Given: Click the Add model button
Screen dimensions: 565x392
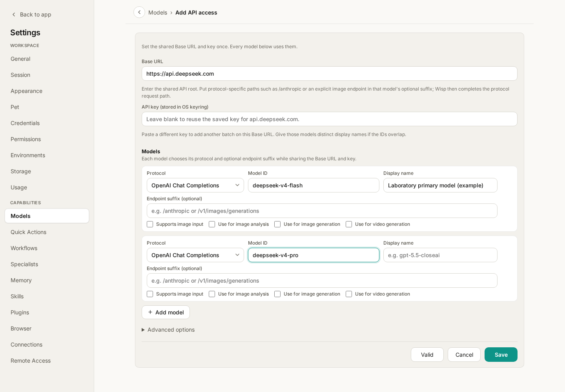Looking at the screenshot, I should point(166,312).
